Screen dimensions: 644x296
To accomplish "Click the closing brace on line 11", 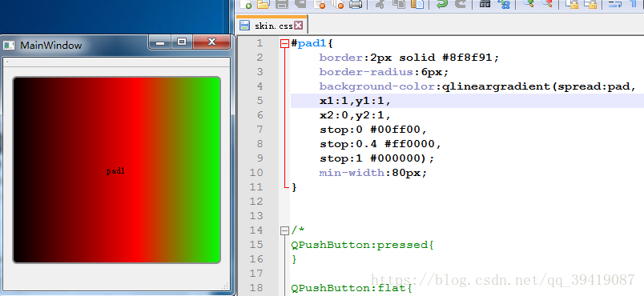I will tap(294, 187).
